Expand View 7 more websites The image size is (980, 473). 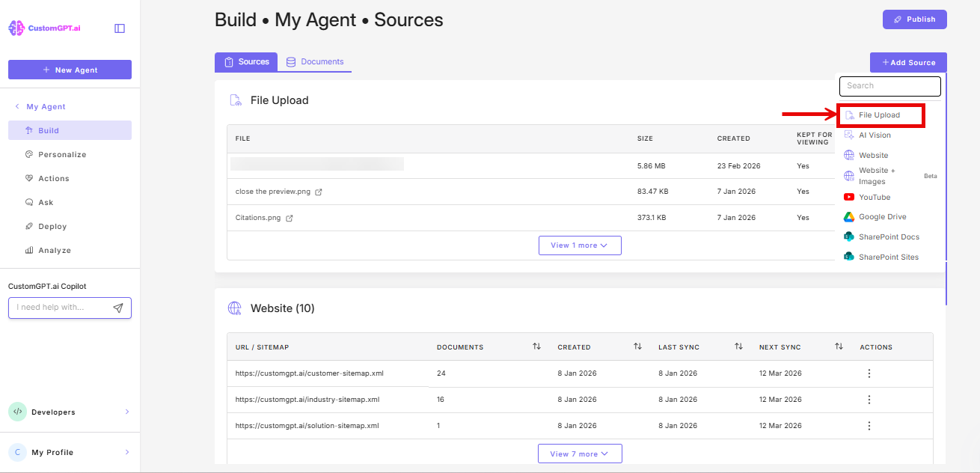pos(580,454)
